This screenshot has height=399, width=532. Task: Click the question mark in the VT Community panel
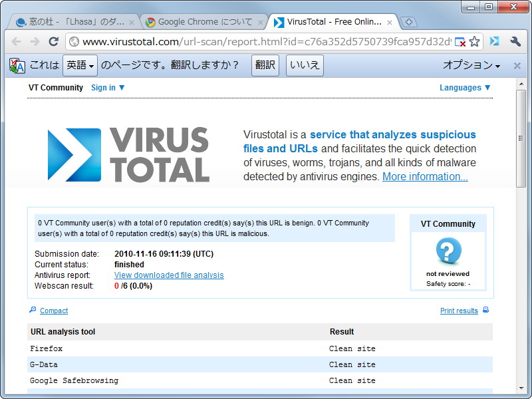(x=448, y=252)
